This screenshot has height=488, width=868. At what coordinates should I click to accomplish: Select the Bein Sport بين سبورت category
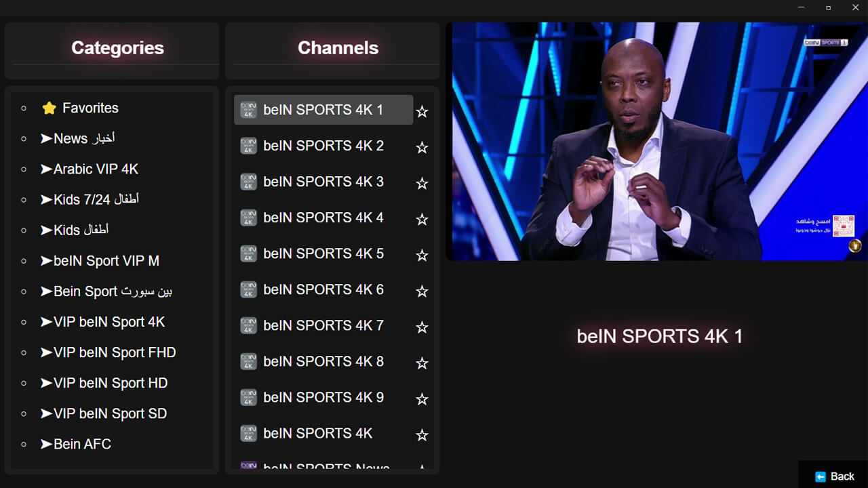pyautogui.click(x=106, y=291)
